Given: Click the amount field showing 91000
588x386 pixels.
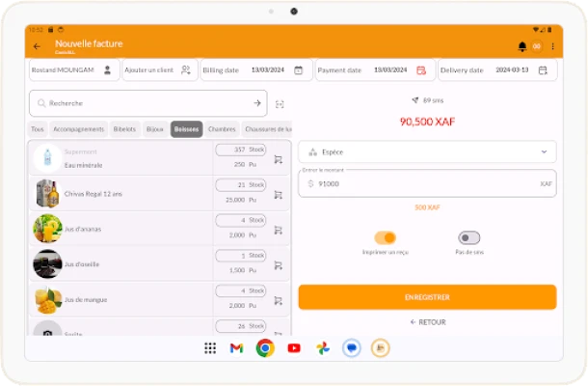Looking at the screenshot, I should pyautogui.click(x=424, y=183).
